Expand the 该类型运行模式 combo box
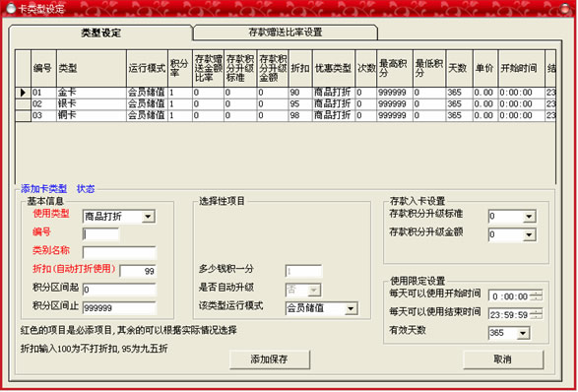578x392 pixels. 351,308
